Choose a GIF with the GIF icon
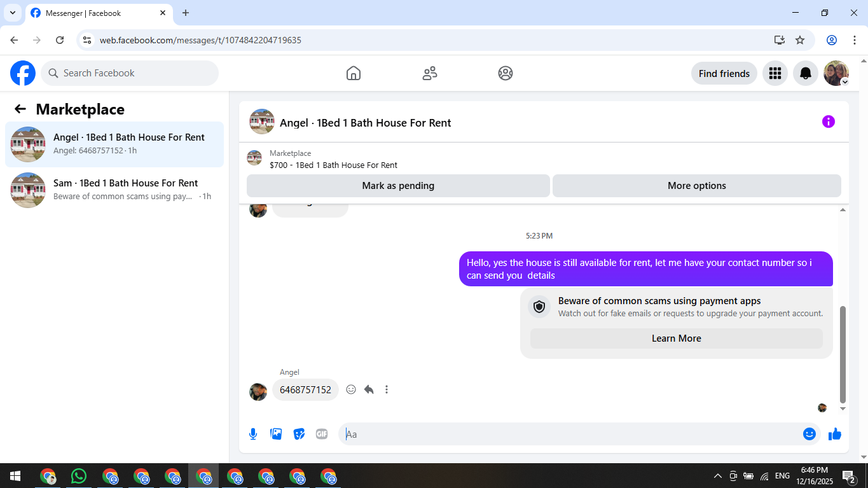Image resolution: width=868 pixels, height=488 pixels. (x=322, y=434)
